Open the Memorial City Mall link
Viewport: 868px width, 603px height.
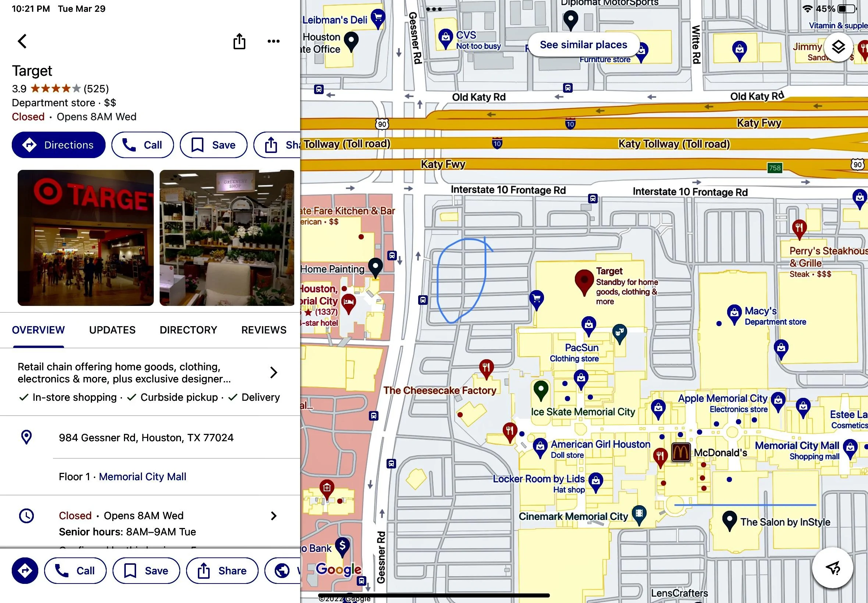(142, 477)
